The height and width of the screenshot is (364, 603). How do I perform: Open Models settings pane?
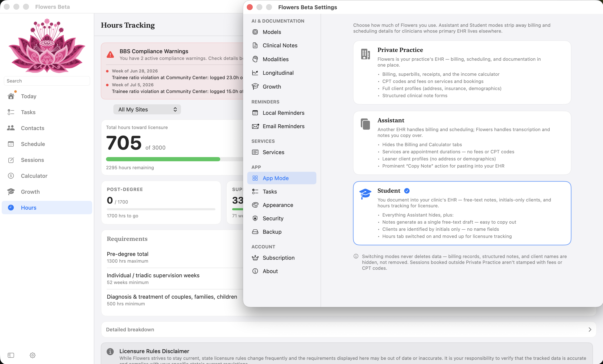tap(282, 32)
